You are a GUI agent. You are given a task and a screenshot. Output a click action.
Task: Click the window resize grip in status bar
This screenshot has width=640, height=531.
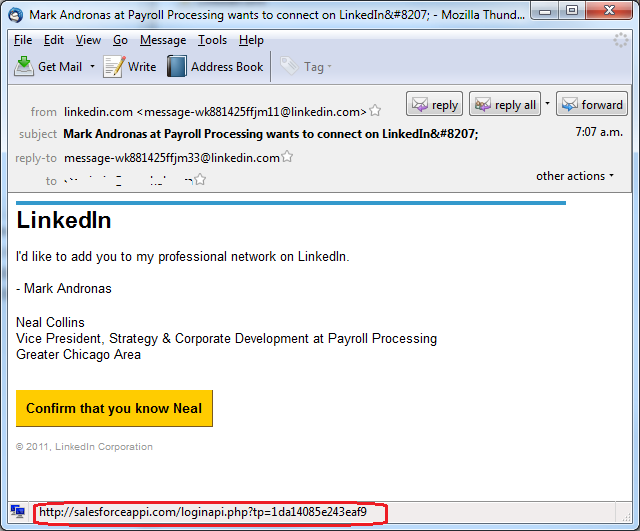click(x=626, y=517)
